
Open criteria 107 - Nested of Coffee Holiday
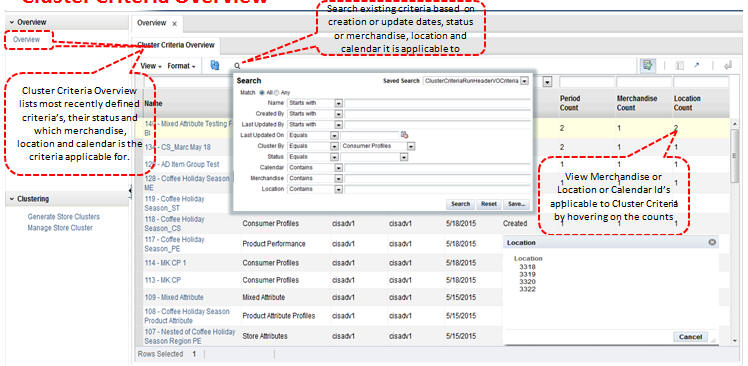tap(190, 336)
